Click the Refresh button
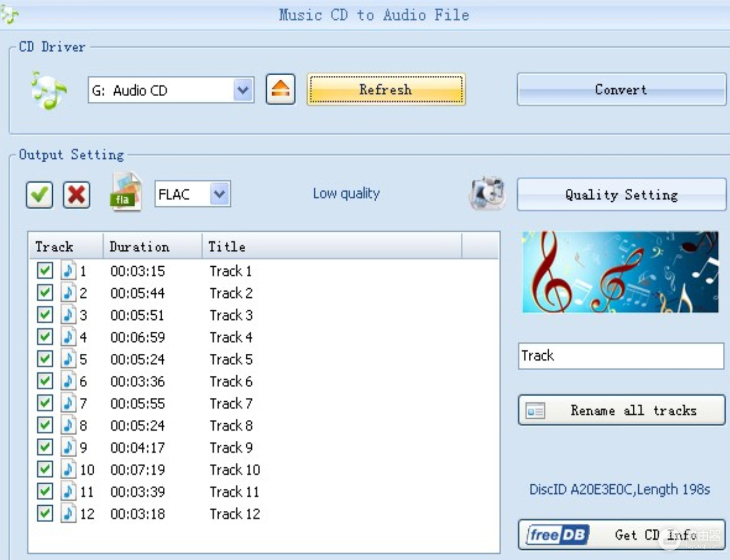Screen dimensions: 730x560 [x=386, y=90]
